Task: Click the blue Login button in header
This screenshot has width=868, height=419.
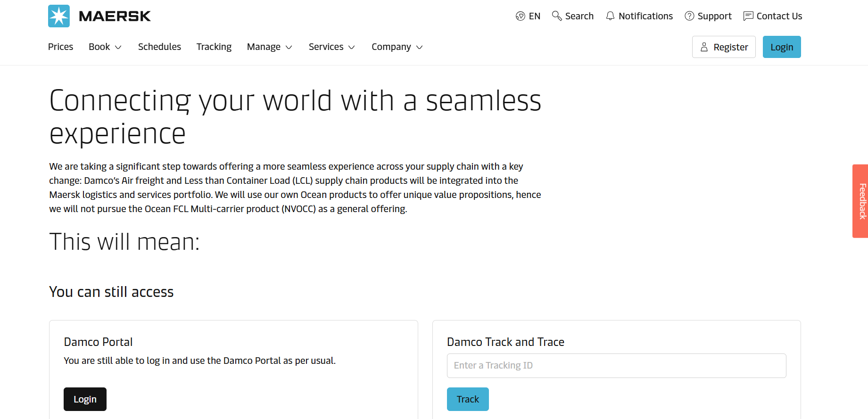Action: [x=782, y=47]
